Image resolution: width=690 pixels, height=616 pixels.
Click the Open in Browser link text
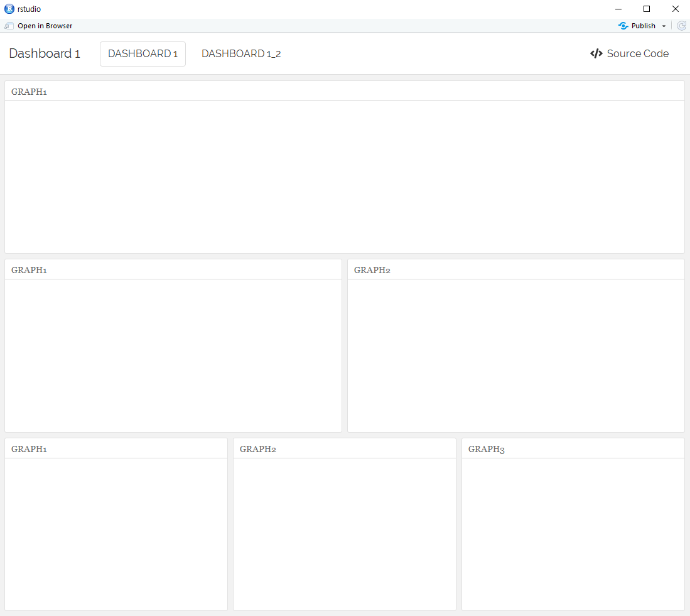pos(45,26)
